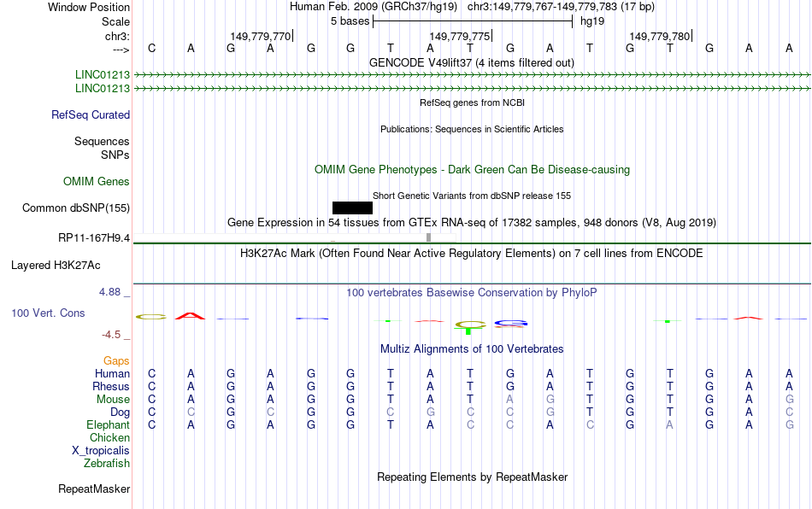Viewport: 812px width, 509px height.
Task: Click the red A conservation logo
Action: pos(190,315)
